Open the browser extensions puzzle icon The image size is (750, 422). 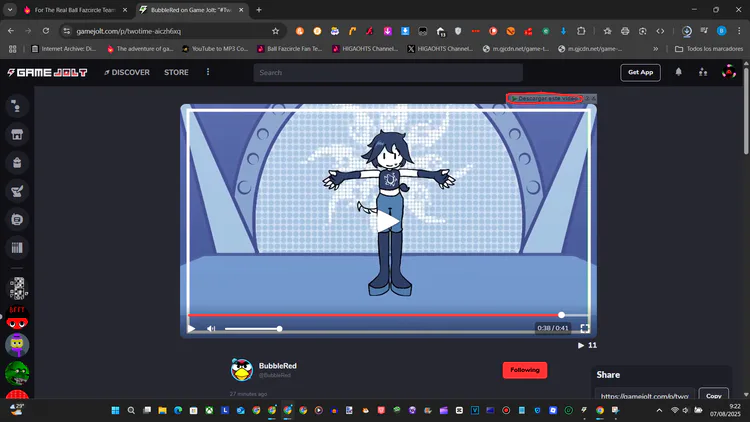[581, 31]
